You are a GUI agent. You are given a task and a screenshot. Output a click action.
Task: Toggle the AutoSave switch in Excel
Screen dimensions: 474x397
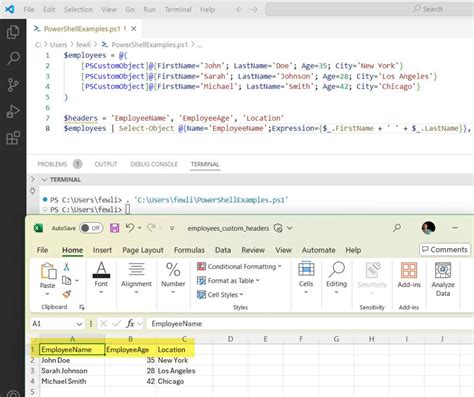click(x=91, y=228)
